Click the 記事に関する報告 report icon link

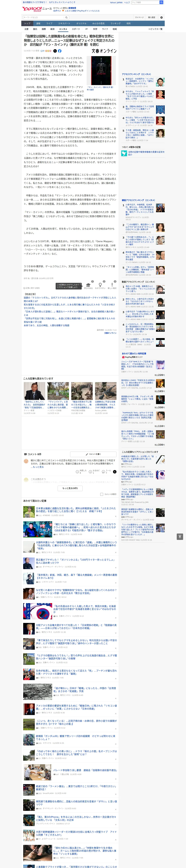click(32, 288)
